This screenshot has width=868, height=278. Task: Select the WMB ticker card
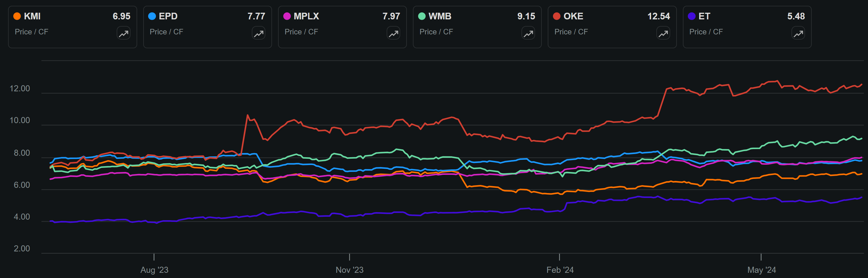point(477,27)
